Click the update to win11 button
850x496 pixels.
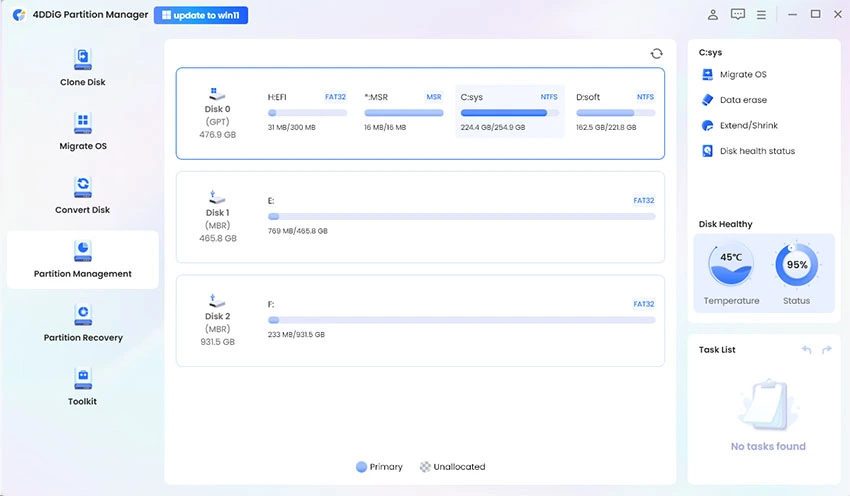tap(201, 15)
